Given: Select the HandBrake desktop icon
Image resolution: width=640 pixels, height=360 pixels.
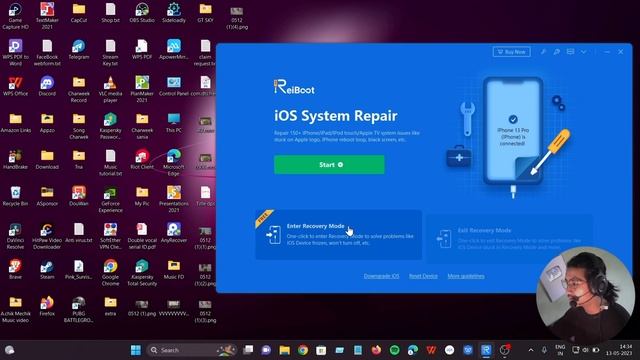Looking at the screenshot, I should pyautogui.click(x=16, y=159).
